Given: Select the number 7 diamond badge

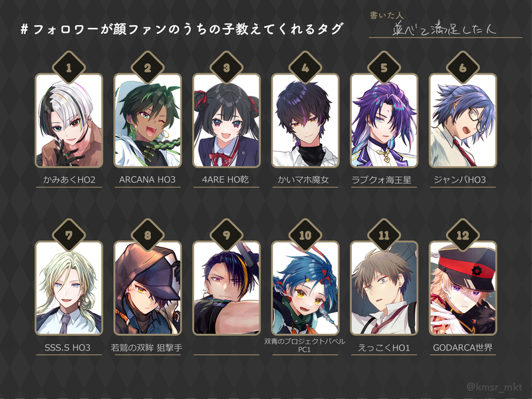Looking at the screenshot, I should pos(69,235).
